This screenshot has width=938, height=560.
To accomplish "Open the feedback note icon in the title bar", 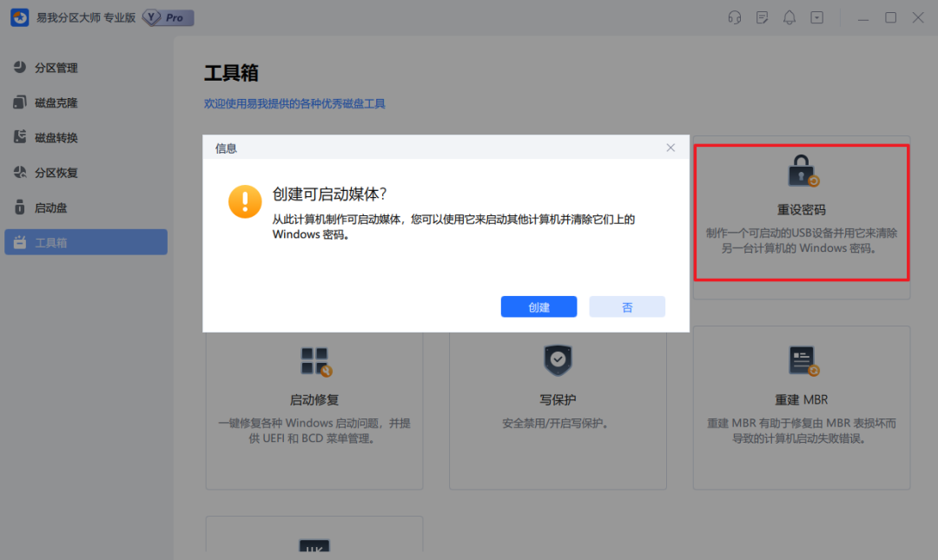I will click(x=763, y=17).
